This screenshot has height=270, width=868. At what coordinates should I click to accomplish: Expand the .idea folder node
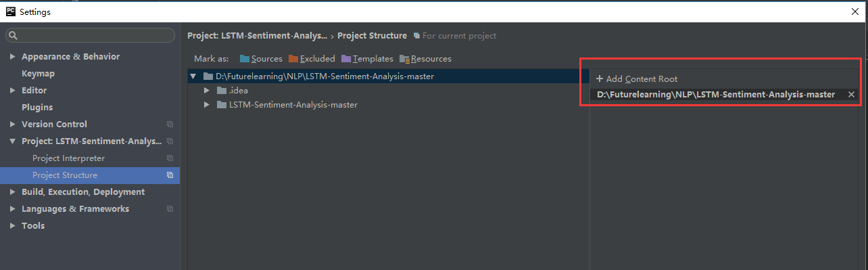(x=208, y=90)
